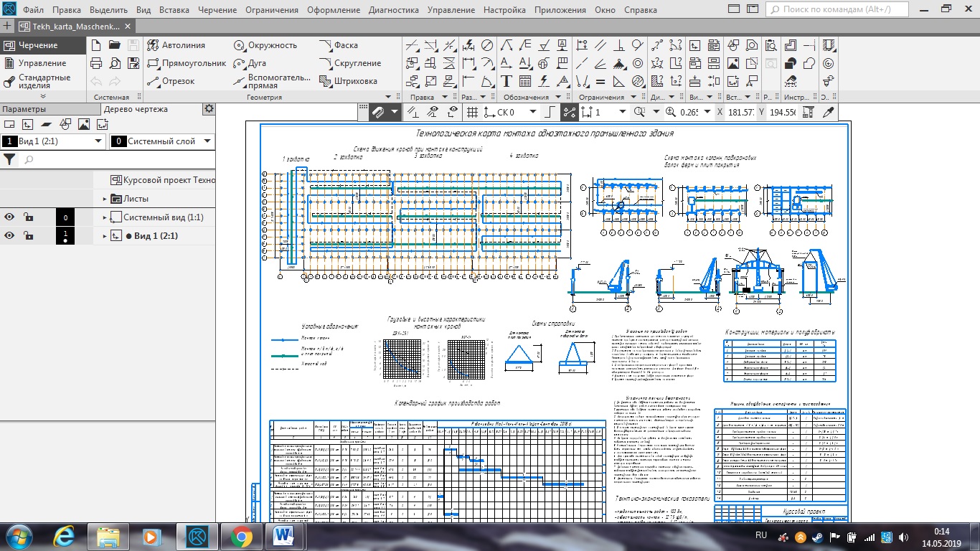Viewport: 980px width, 551px height.
Task: Open the snapping options dropdown arrow
Action: click(395, 112)
